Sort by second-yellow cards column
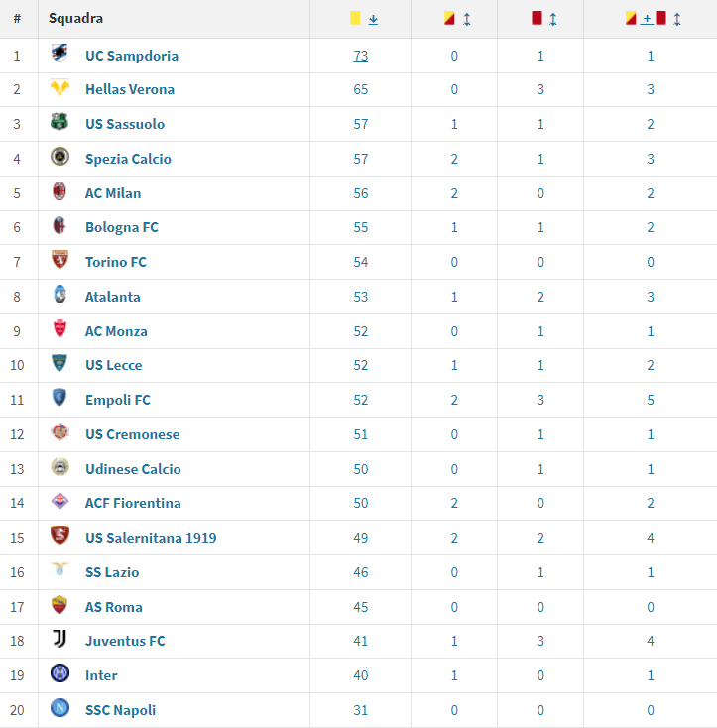The height and width of the screenshot is (728, 717). [467, 19]
